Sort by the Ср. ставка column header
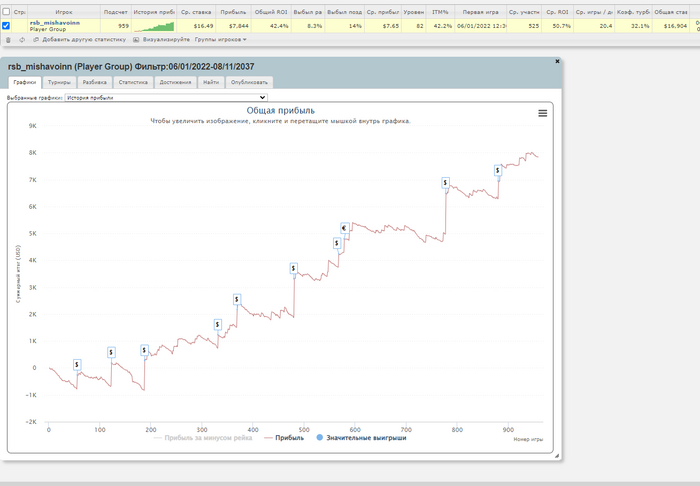 coord(196,12)
